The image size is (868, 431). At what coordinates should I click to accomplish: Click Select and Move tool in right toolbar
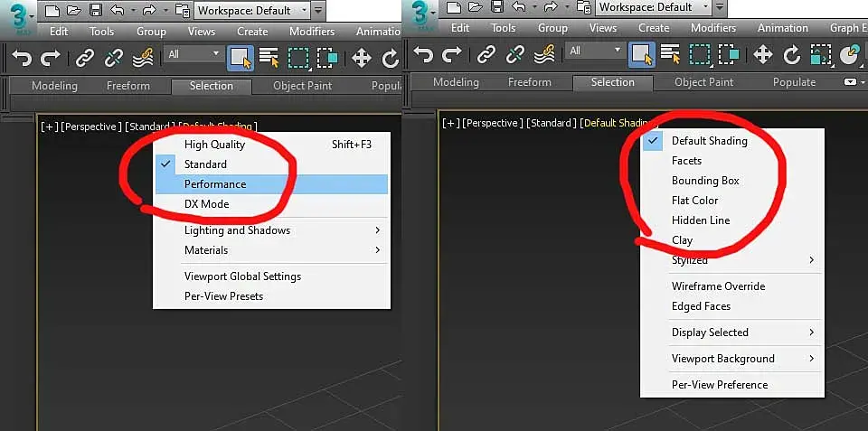point(763,54)
